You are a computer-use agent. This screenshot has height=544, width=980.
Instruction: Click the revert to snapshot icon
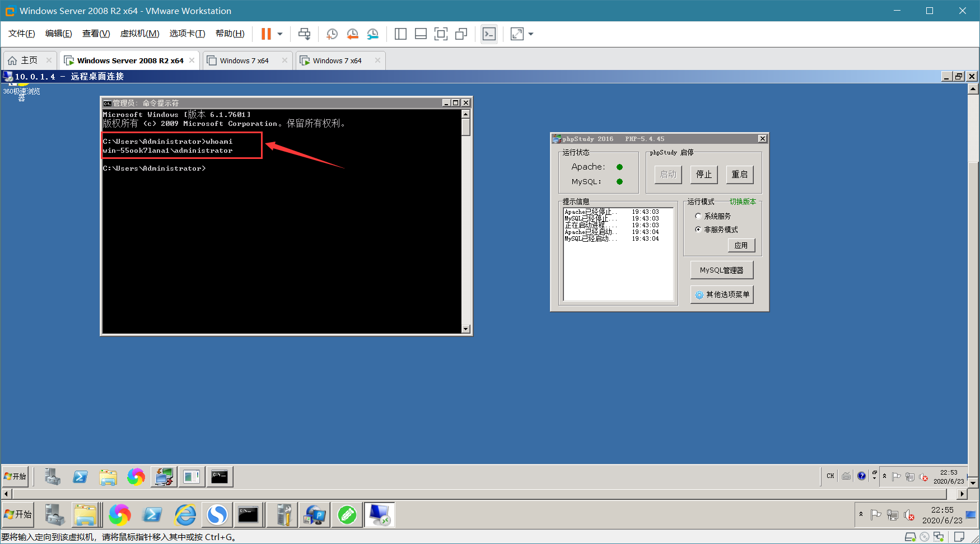coord(352,34)
